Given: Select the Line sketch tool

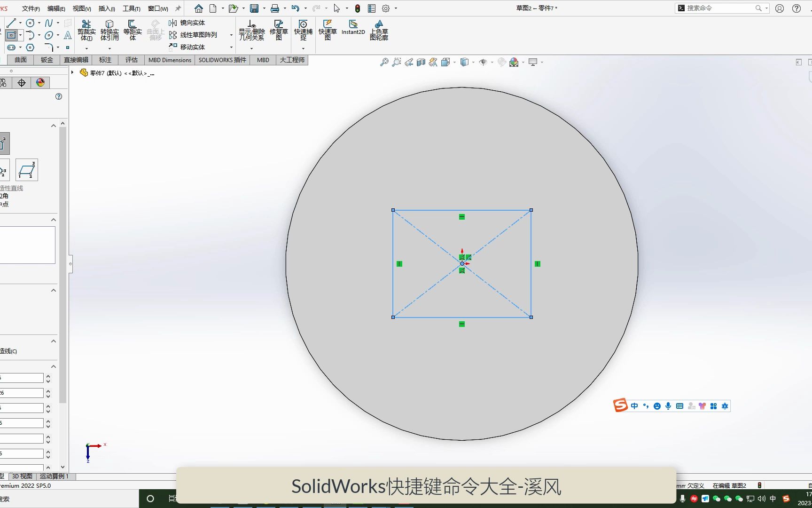Looking at the screenshot, I should pos(12,23).
